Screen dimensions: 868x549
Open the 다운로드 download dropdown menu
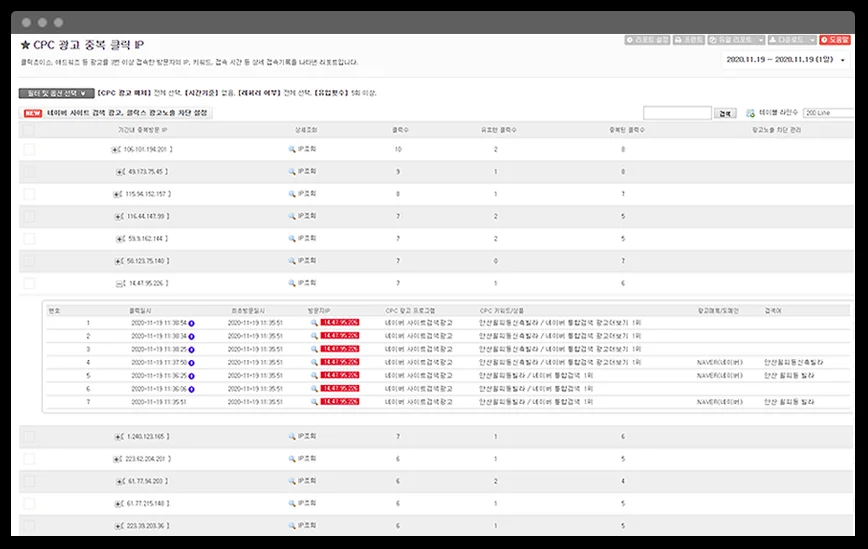[790, 40]
